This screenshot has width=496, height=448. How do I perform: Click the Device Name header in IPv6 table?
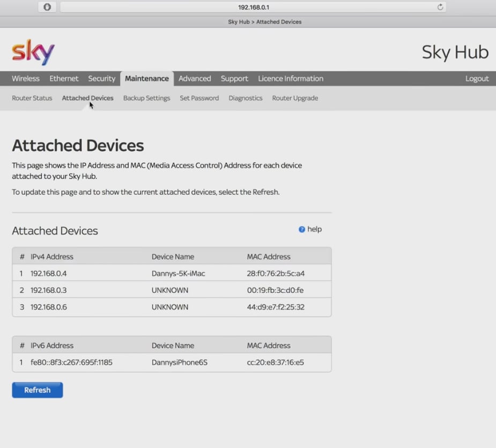(173, 346)
